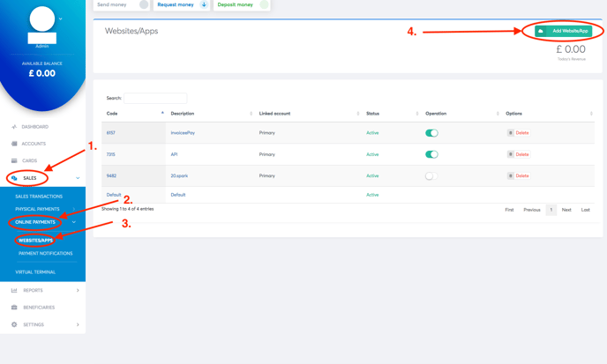607x364 pixels.
Task: Open the InvoiceePay description link
Action: tap(183, 133)
